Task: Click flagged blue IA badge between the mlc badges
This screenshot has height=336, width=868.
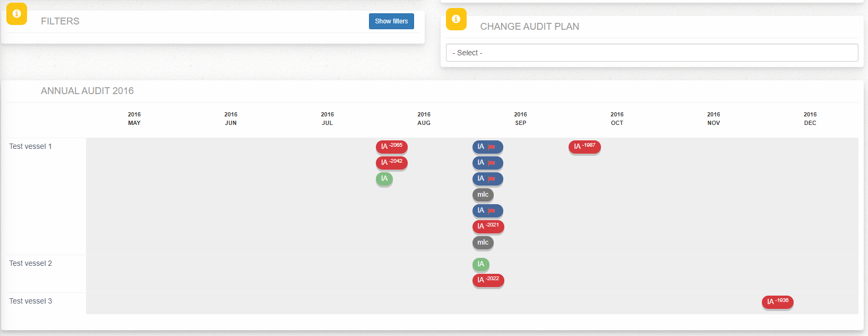Action: [487, 211]
